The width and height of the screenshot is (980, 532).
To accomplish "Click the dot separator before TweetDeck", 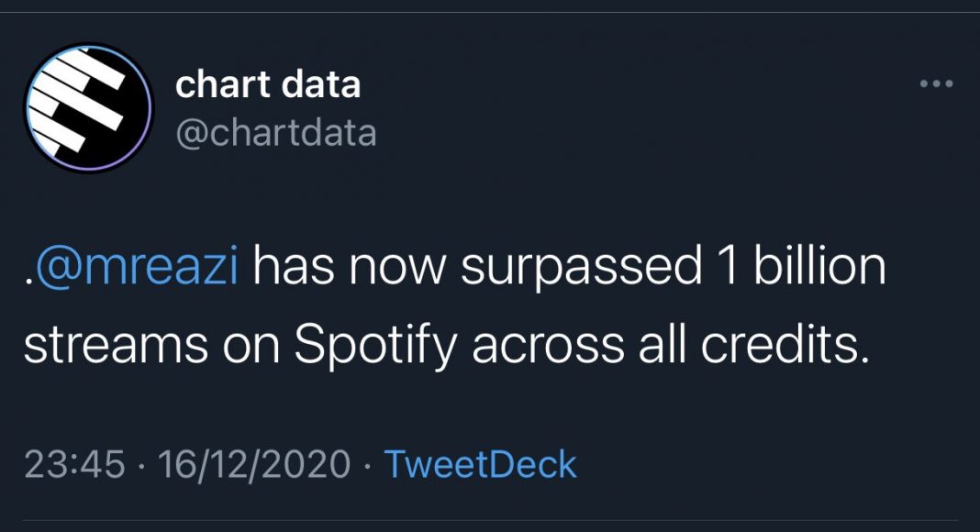I will coord(366,465).
